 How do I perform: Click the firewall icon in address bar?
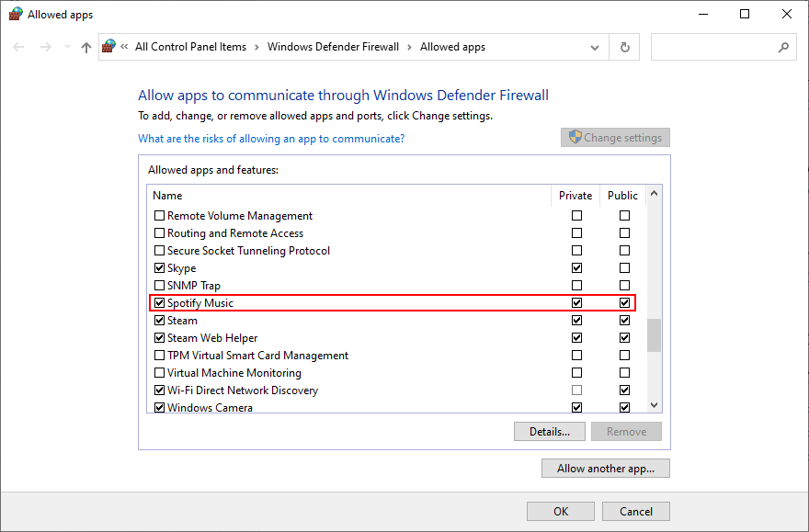pyautogui.click(x=109, y=47)
